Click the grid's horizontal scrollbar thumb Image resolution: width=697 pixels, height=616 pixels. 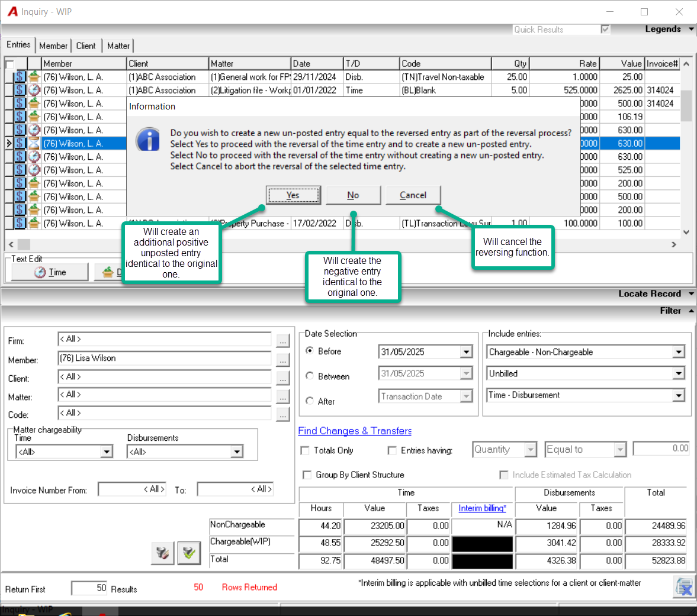pos(24,244)
